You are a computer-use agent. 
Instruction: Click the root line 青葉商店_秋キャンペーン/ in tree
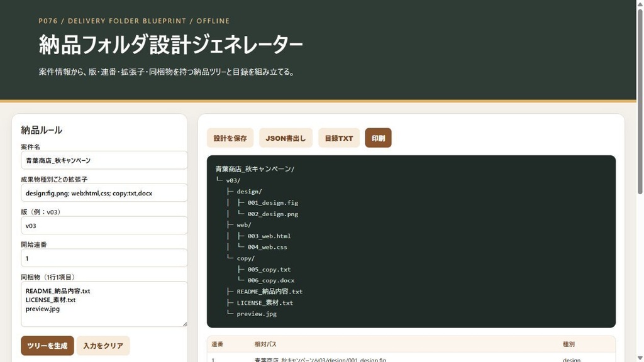point(255,168)
